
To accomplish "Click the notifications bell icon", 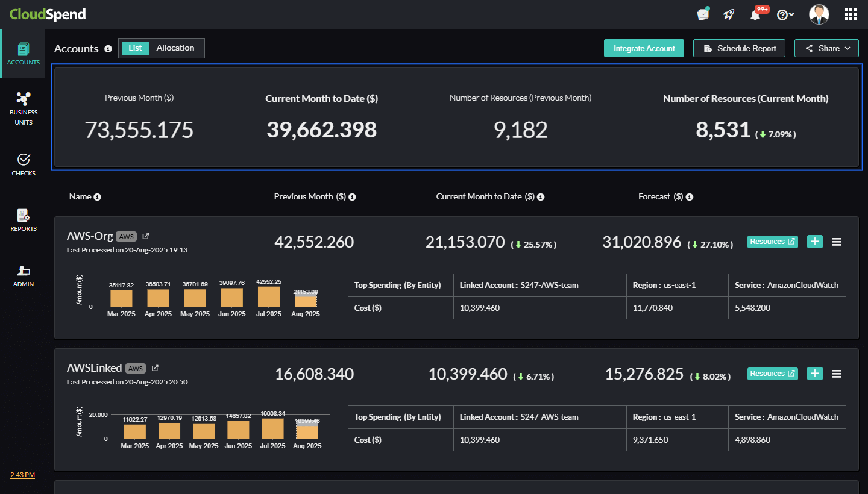I will [755, 14].
